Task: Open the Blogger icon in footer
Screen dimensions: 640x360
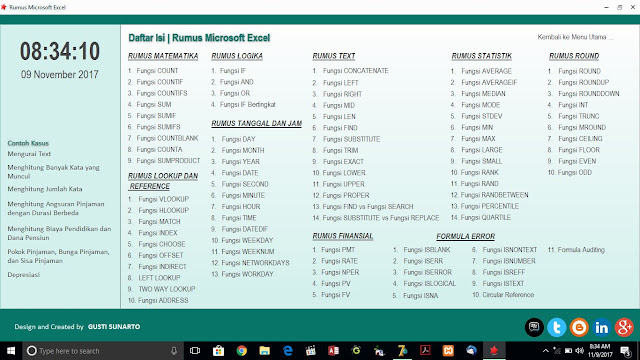Action: [579, 327]
